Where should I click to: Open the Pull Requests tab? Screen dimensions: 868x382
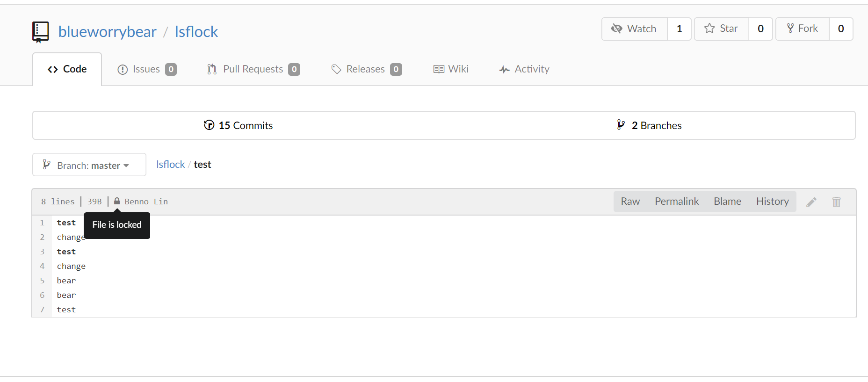pyautogui.click(x=253, y=69)
